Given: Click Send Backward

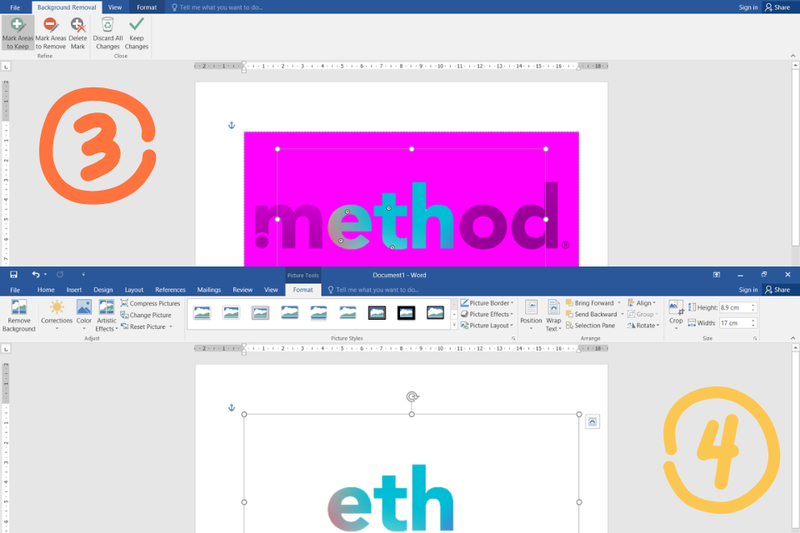Looking at the screenshot, I should pyautogui.click(x=591, y=314).
